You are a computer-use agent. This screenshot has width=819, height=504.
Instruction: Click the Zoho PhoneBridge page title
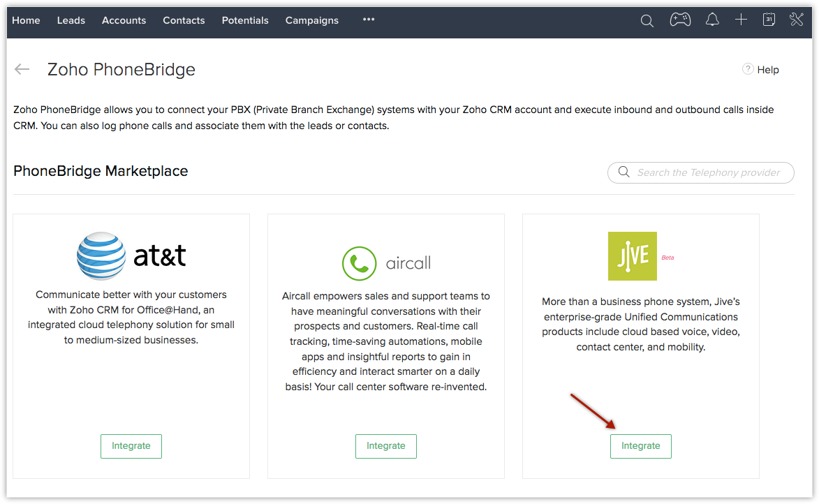coord(121,69)
